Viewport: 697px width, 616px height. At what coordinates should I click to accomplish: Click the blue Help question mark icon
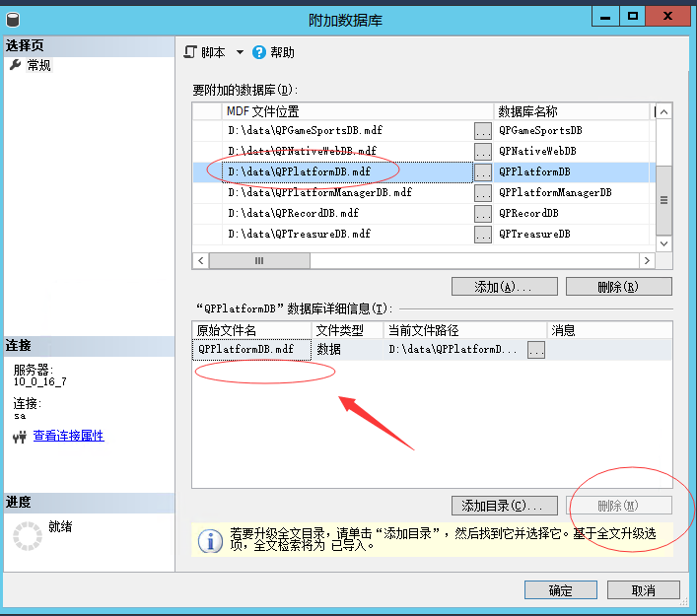coord(258,52)
